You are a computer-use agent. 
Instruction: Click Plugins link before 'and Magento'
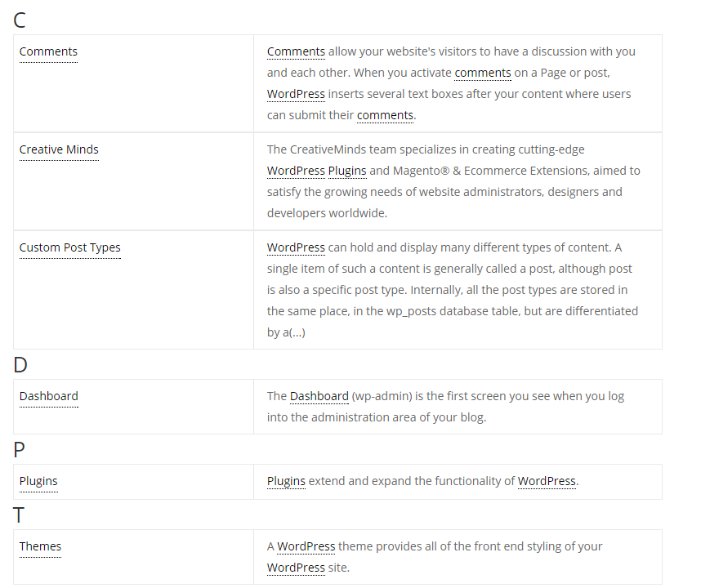[347, 171]
